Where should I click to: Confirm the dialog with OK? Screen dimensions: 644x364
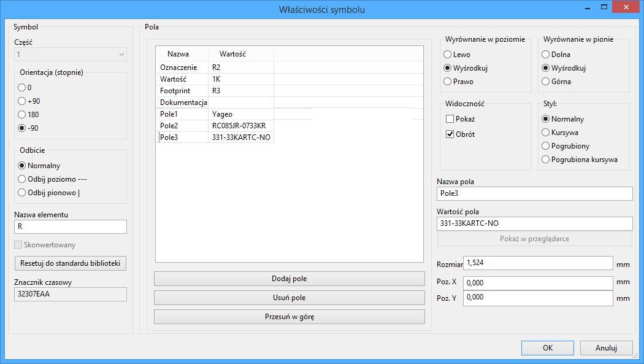click(x=547, y=347)
